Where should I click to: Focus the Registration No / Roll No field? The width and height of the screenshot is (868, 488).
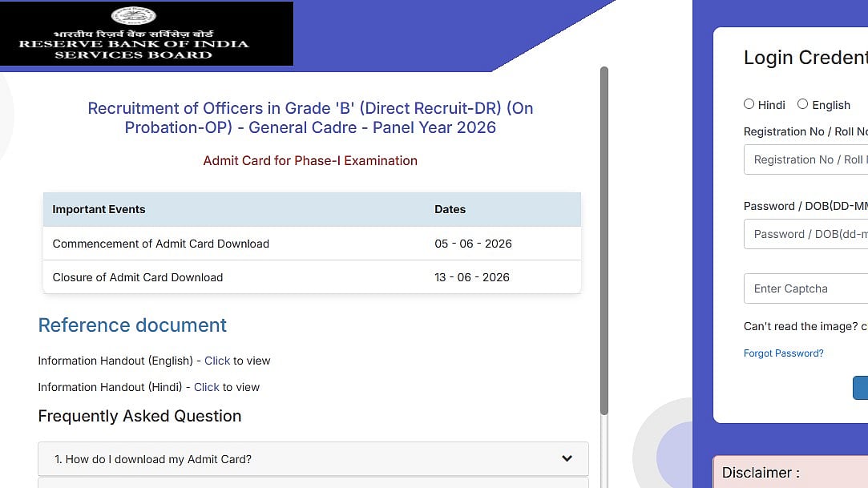click(806, 159)
